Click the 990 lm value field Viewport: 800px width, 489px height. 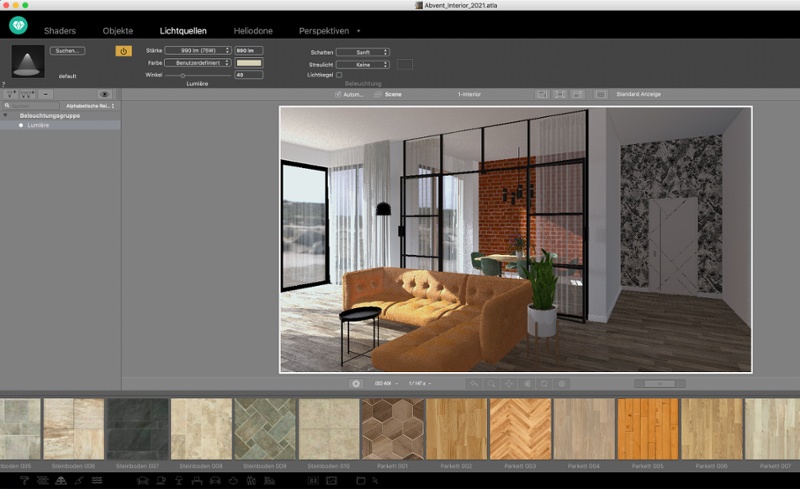click(249, 51)
